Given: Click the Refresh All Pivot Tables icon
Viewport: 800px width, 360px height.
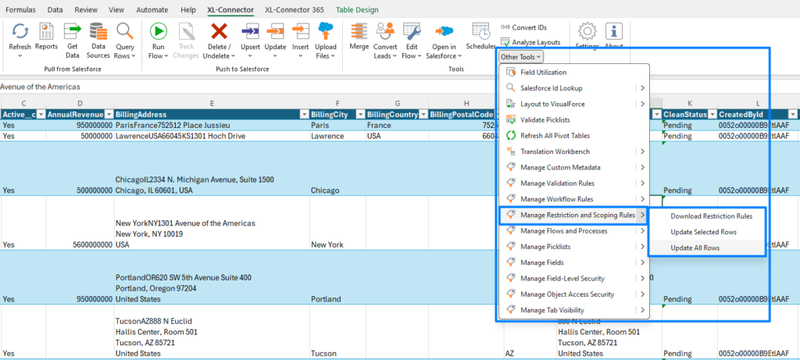Looking at the screenshot, I should tap(510, 136).
